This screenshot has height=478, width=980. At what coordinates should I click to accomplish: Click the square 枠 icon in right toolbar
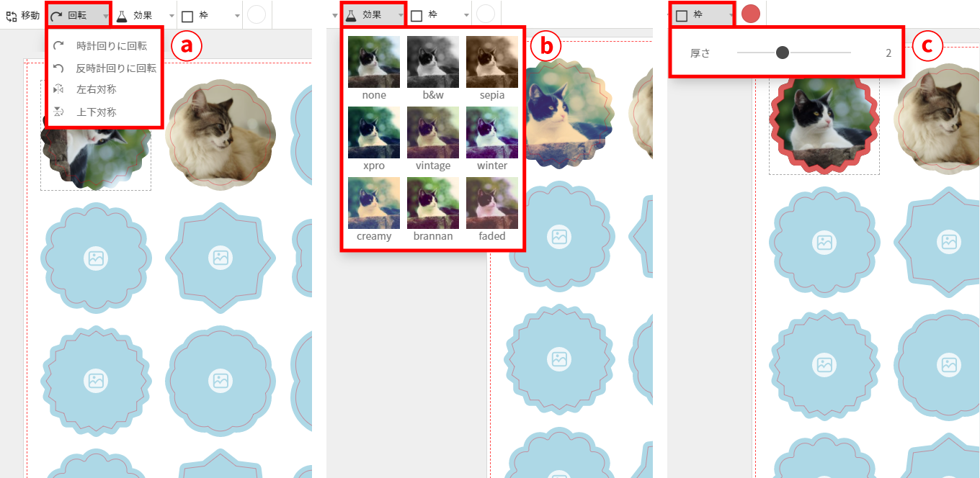click(x=681, y=15)
